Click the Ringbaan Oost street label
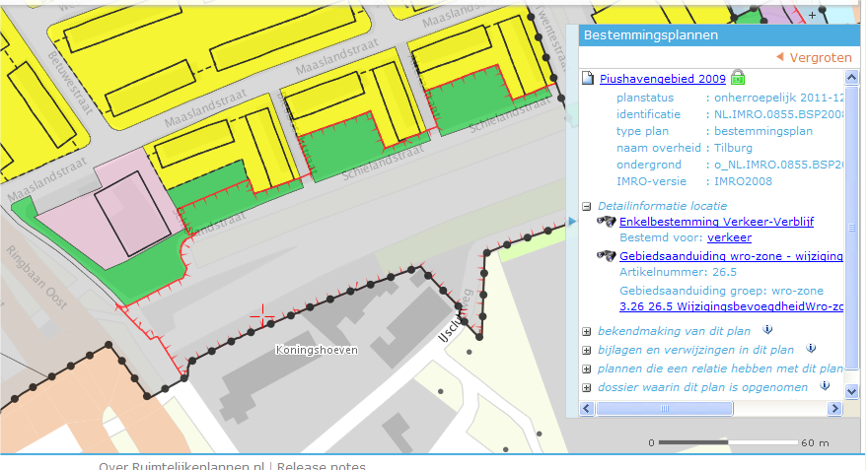Viewport: 868px width, 470px height. (36, 278)
